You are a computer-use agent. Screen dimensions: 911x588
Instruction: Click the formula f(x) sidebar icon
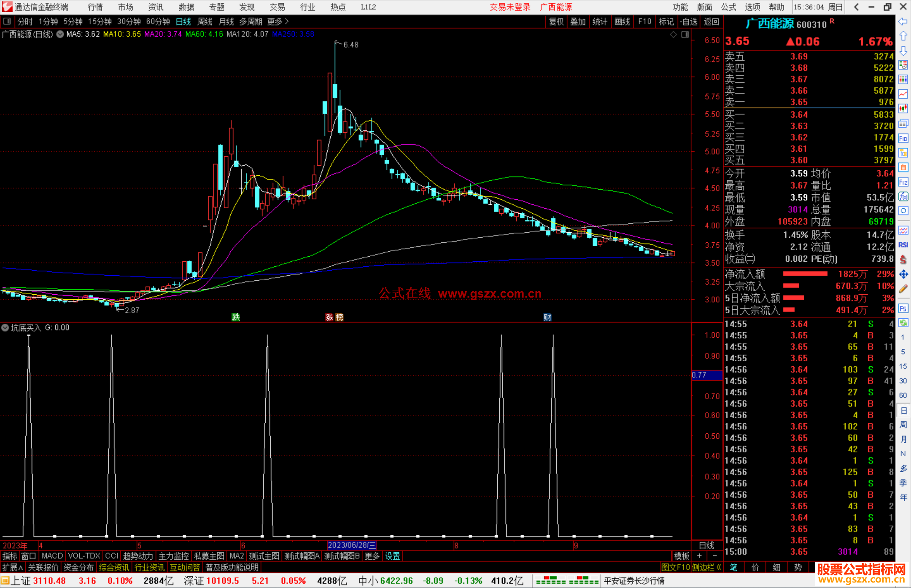tap(903, 196)
